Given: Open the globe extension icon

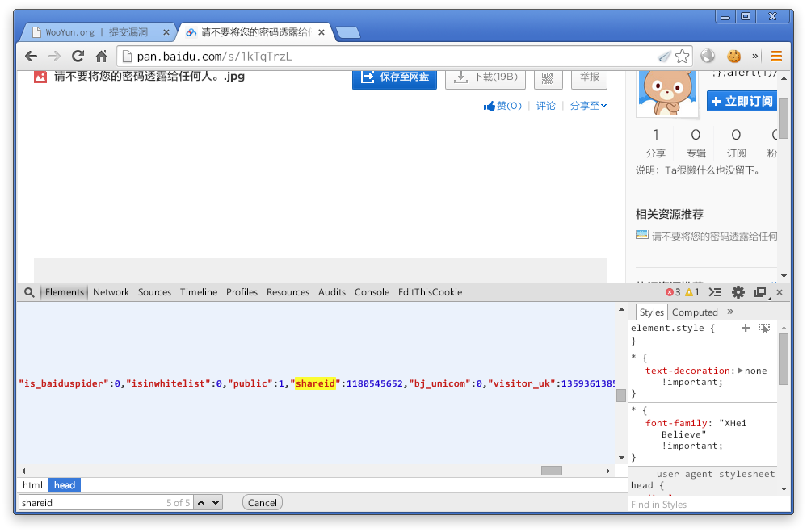Looking at the screenshot, I should 708,56.
